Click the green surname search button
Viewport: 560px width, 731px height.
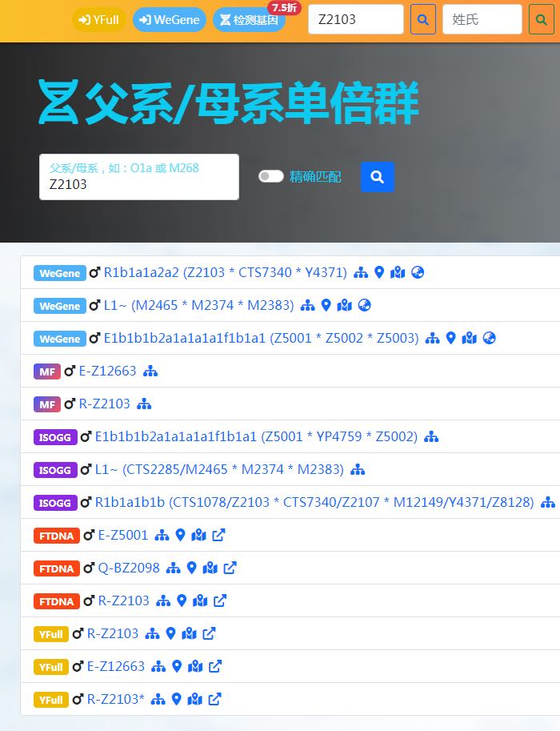click(x=542, y=19)
